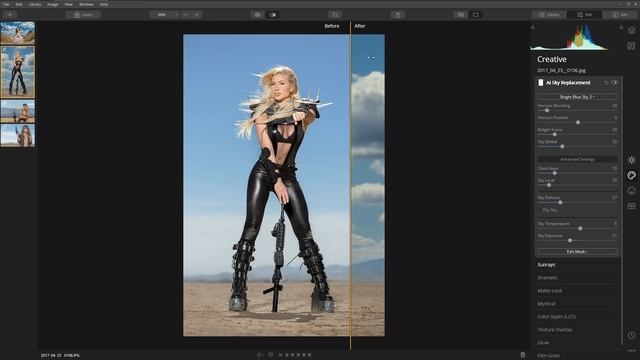Open the Looks panel button
The image size is (640, 360).
point(83,15)
